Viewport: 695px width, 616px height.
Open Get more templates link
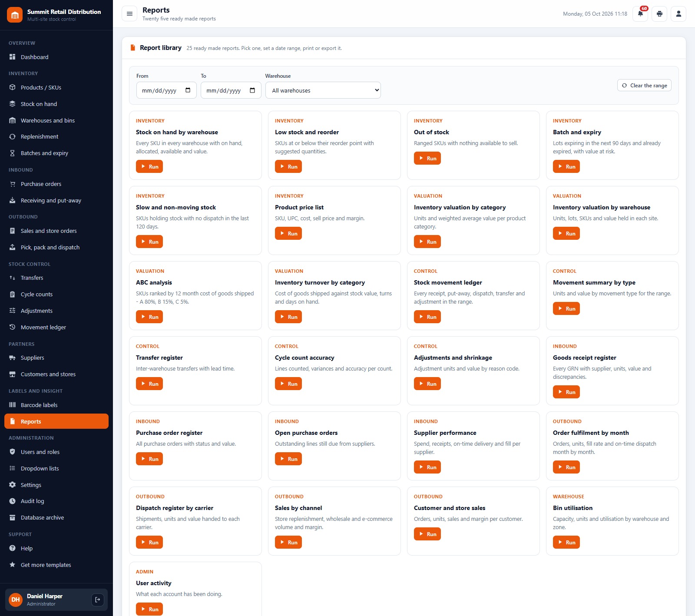(x=56, y=565)
